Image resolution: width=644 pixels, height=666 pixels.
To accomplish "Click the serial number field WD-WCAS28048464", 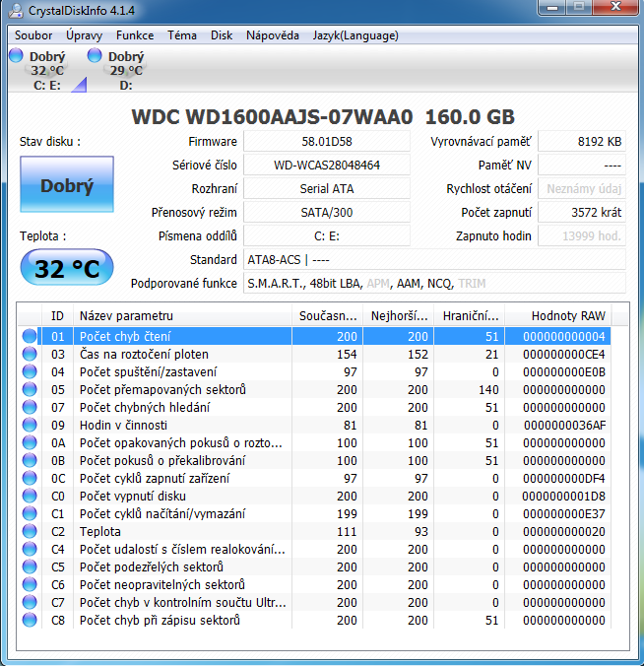I will click(x=327, y=165).
